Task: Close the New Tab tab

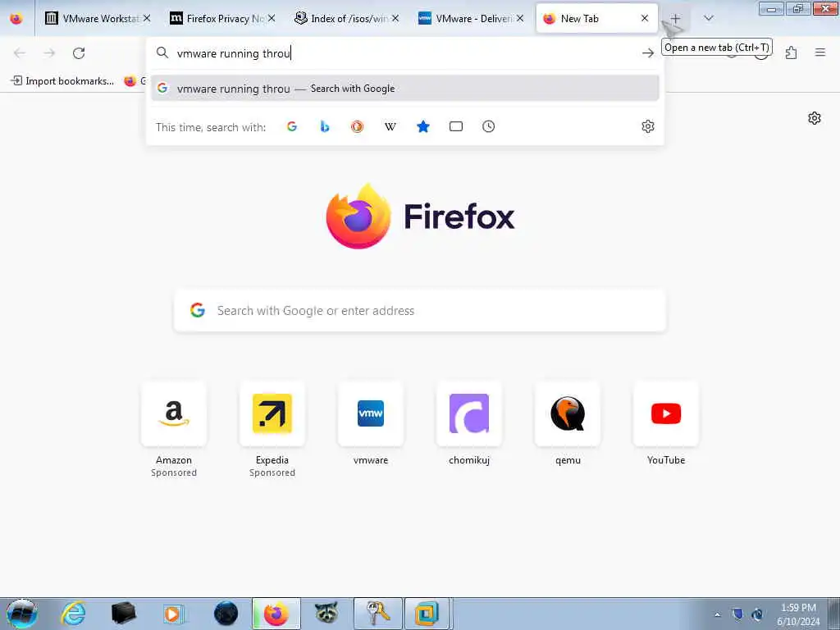Action: [x=645, y=19]
